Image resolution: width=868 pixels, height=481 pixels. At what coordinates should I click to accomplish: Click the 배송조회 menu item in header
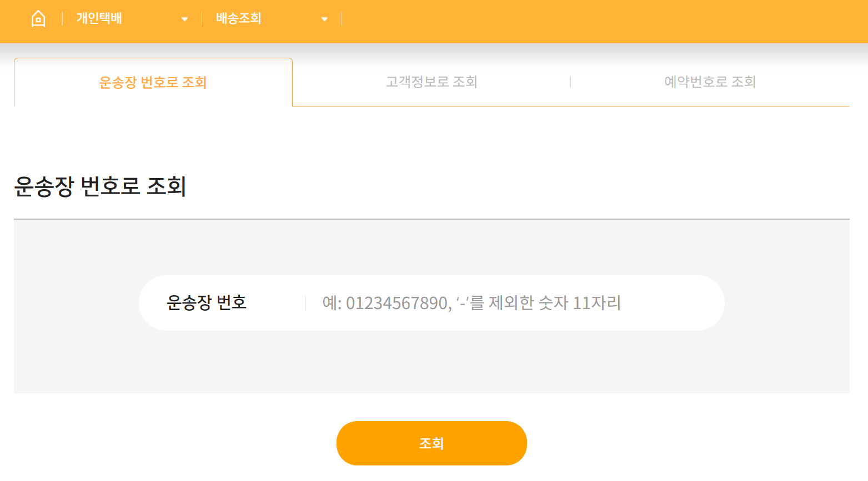click(239, 18)
